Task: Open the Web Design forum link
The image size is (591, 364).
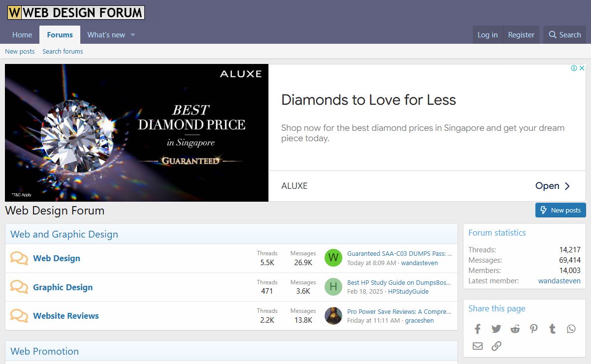Action: click(57, 258)
